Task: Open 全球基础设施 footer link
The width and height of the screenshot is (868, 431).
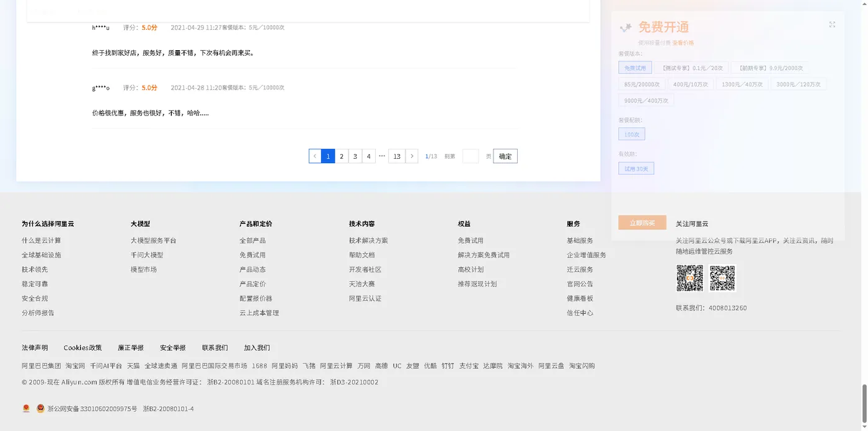Action: [42, 255]
